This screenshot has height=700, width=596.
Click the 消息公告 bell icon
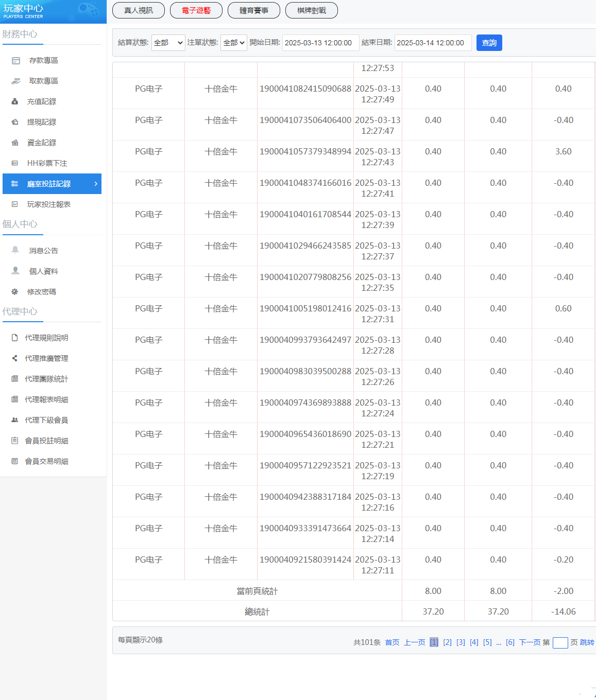[x=15, y=250]
